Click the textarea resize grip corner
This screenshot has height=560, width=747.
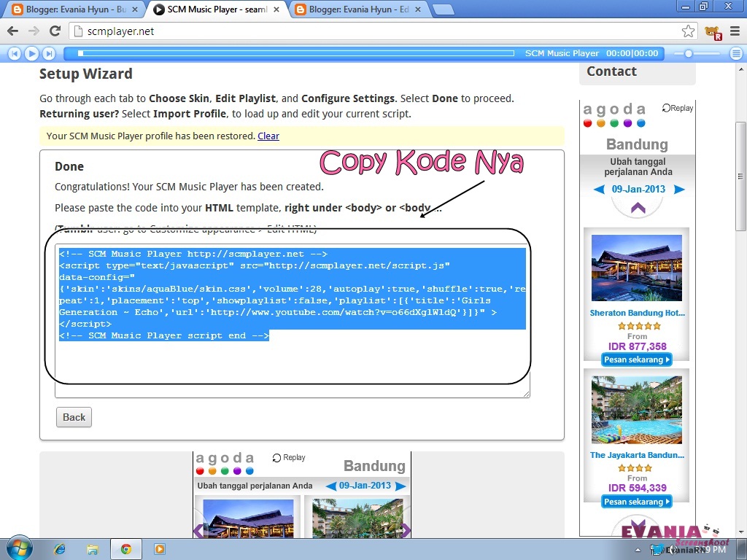click(526, 394)
